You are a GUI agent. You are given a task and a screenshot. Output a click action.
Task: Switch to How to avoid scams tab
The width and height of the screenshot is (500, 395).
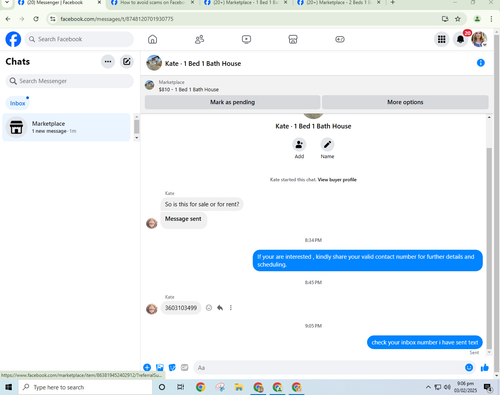click(x=153, y=3)
